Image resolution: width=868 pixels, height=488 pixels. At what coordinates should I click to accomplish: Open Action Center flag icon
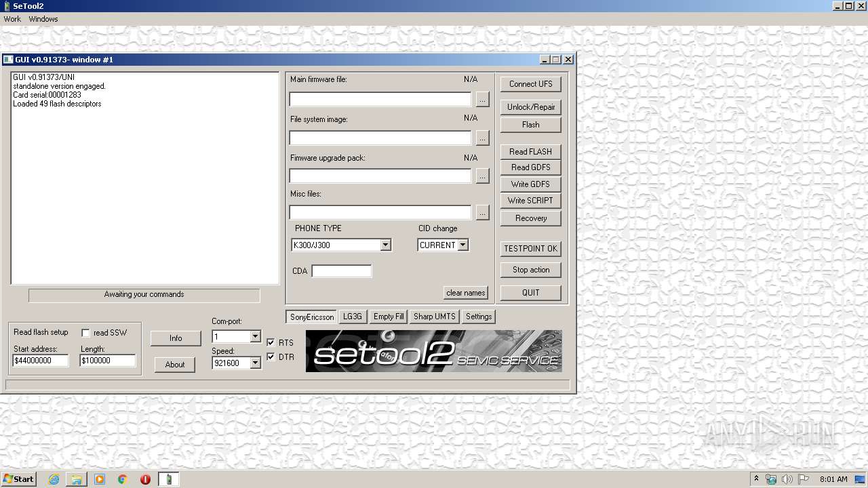804,479
